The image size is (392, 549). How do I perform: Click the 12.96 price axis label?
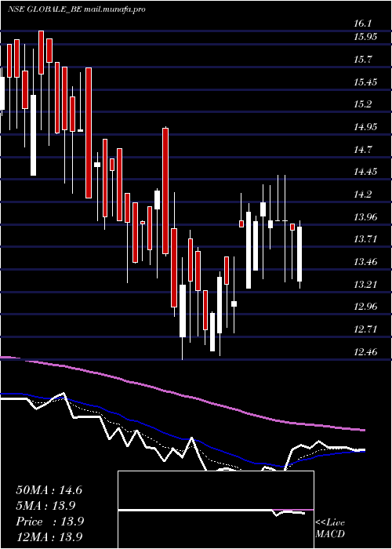pyautogui.click(x=365, y=307)
